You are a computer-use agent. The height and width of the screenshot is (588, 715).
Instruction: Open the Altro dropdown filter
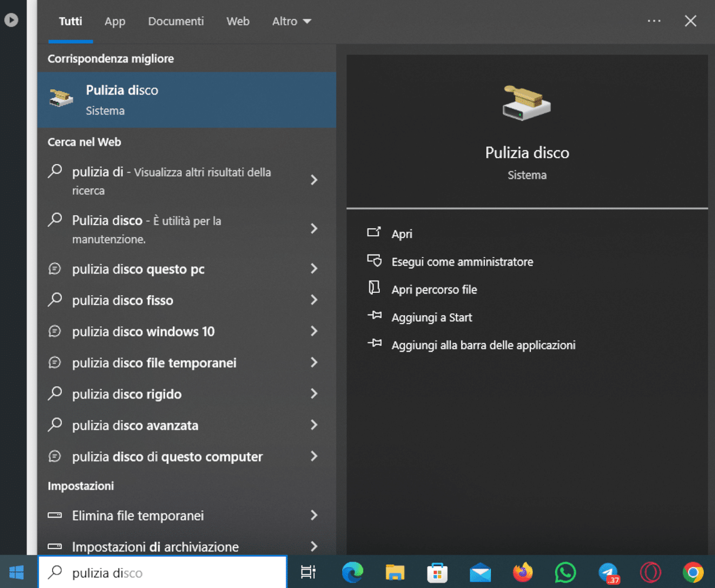(x=292, y=21)
